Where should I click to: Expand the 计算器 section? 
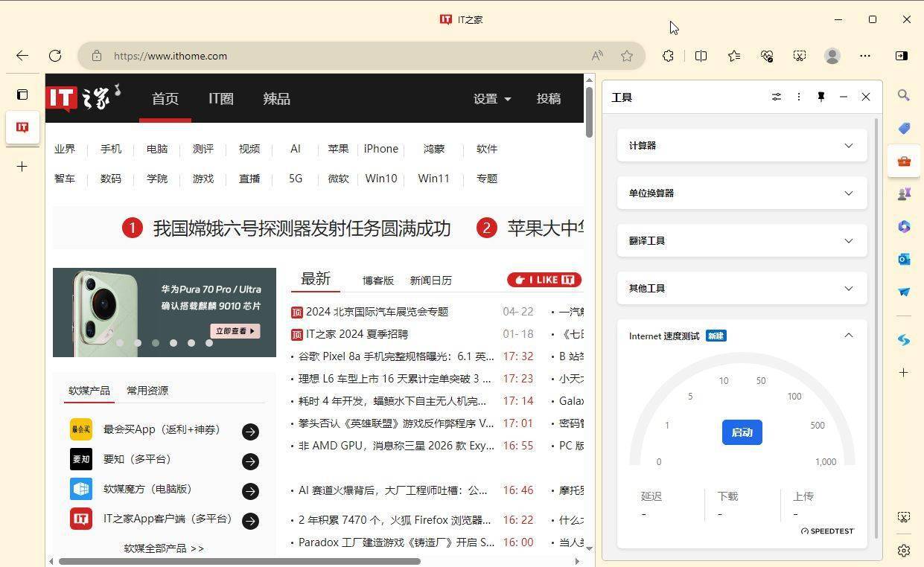742,146
